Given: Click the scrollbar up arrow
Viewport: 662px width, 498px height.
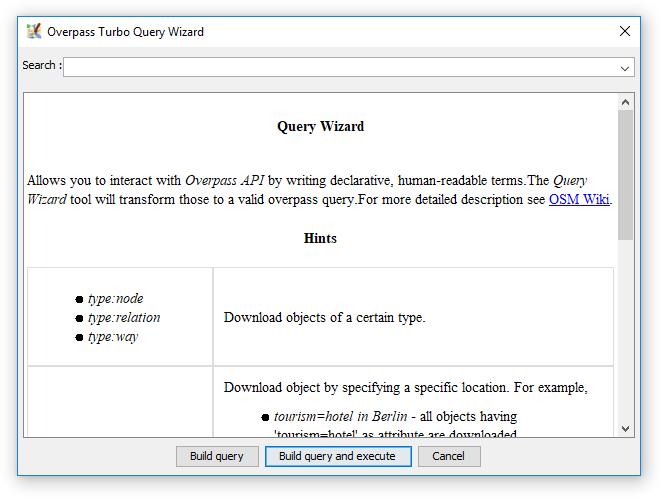Looking at the screenshot, I should [626, 102].
